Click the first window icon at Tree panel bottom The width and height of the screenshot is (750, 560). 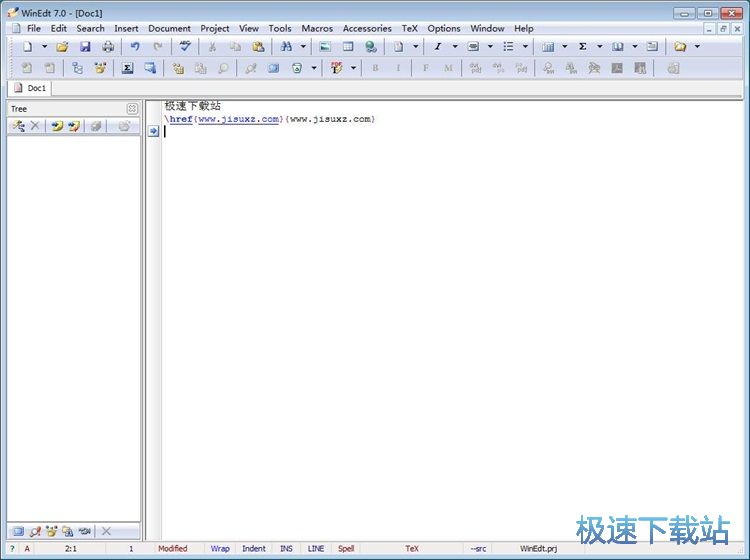point(18,531)
